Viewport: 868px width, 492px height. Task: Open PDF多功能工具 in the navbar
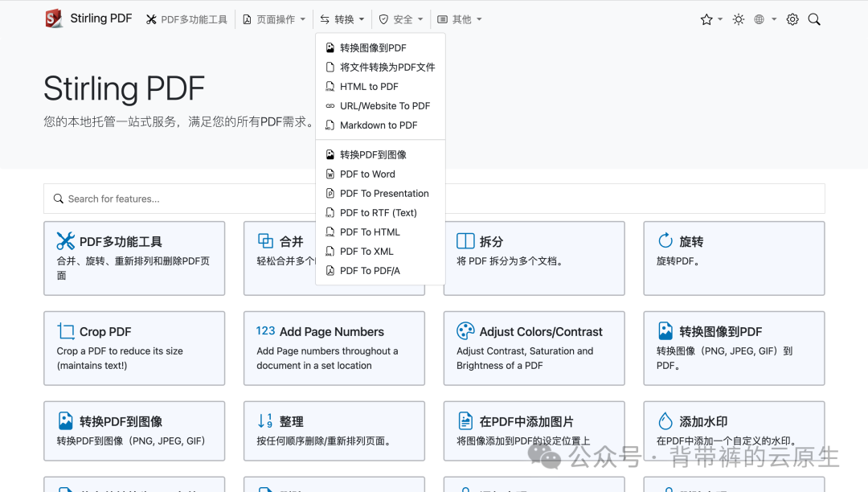[186, 19]
